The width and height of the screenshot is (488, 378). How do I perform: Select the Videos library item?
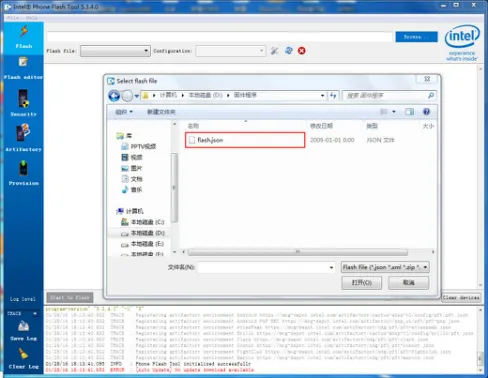pos(132,157)
